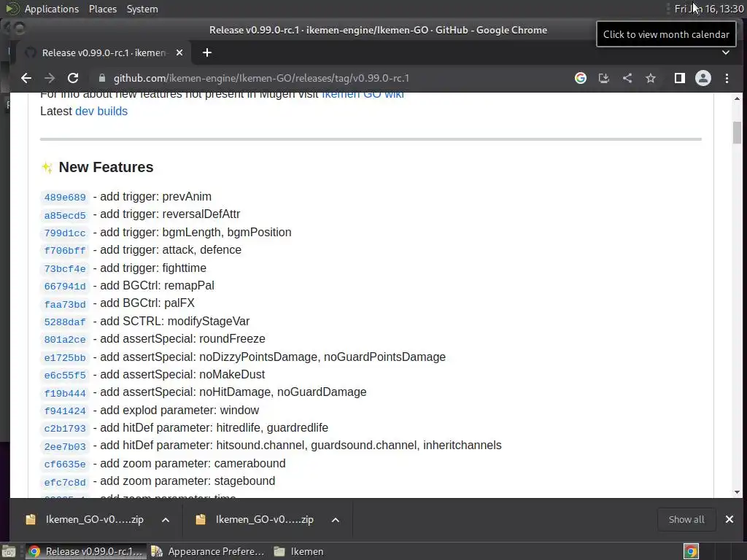Select Release v0.99.0-rc.1 Chrome taskbar item
Viewport: 747px width, 560px height.
(x=86, y=551)
